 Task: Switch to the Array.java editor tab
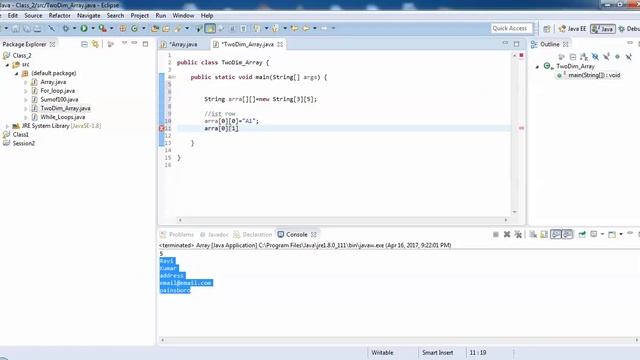click(179, 44)
